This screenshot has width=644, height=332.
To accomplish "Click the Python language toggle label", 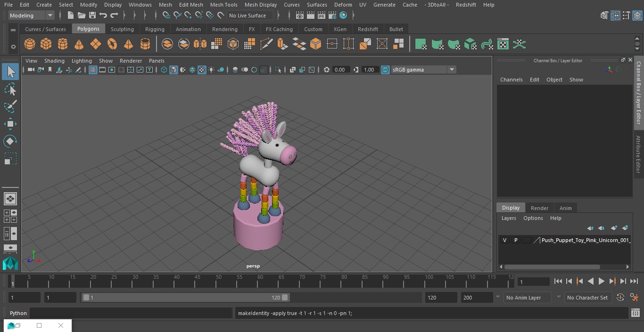I will 18,313.
